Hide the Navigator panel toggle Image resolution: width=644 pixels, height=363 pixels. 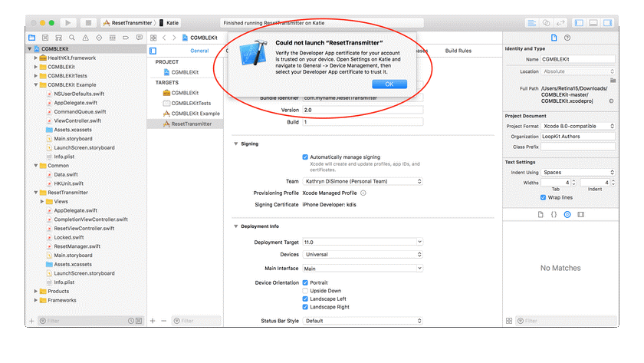coord(579,22)
